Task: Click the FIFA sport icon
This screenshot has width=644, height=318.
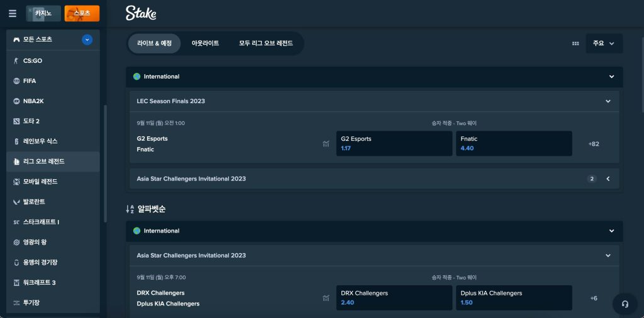Action: (x=16, y=81)
